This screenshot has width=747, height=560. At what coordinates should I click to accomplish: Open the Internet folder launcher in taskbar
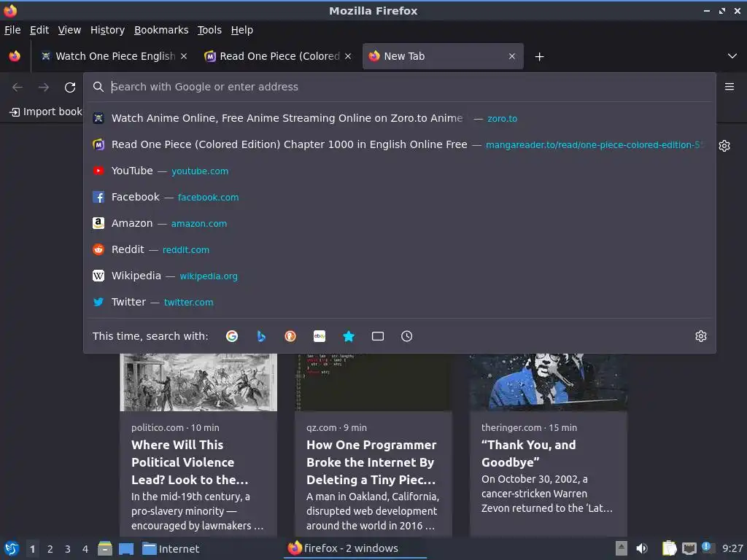(x=171, y=548)
